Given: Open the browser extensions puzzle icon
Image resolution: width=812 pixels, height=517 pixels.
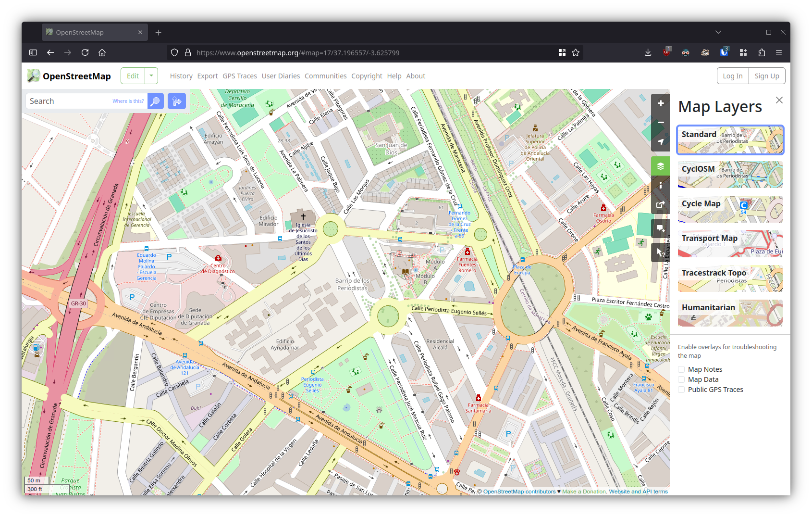Looking at the screenshot, I should coord(762,52).
